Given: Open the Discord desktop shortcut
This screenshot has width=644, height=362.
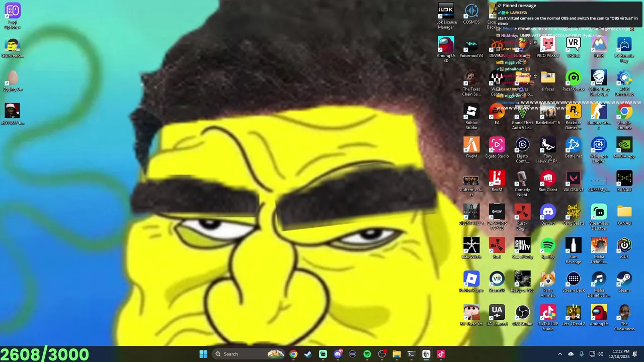Looking at the screenshot, I should click(548, 215).
